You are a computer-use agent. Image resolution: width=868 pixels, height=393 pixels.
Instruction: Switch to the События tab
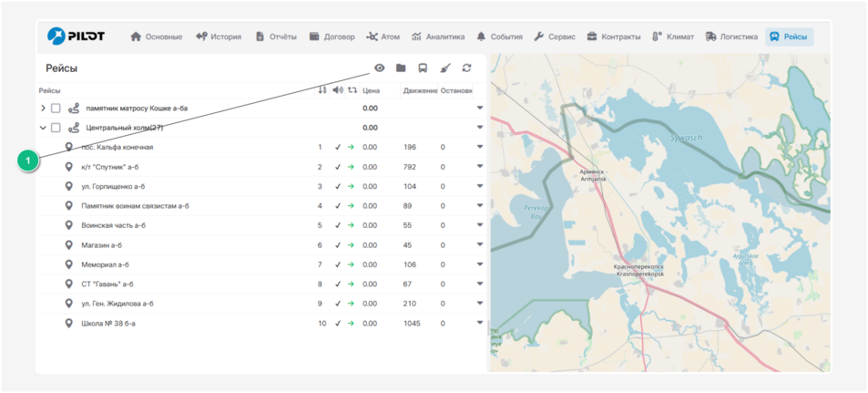(x=499, y=37)
